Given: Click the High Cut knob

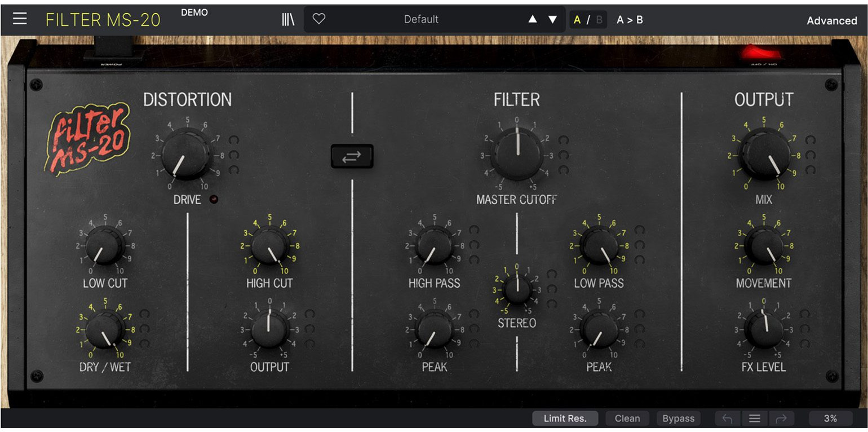Looking at the screenshot, I should tap(269, 245).
